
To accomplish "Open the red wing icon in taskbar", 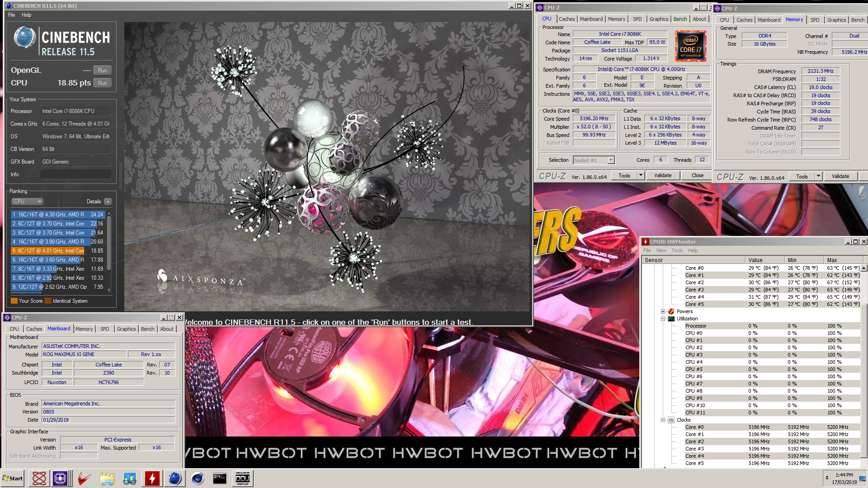I will (x=84, y=478).
